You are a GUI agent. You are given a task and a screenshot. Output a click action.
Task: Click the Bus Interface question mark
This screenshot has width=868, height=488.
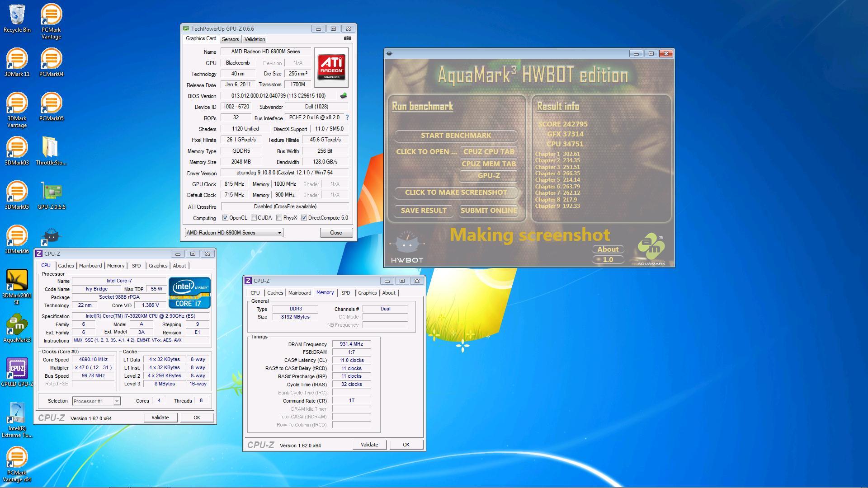pyautogui.click(x=347, y=117)
